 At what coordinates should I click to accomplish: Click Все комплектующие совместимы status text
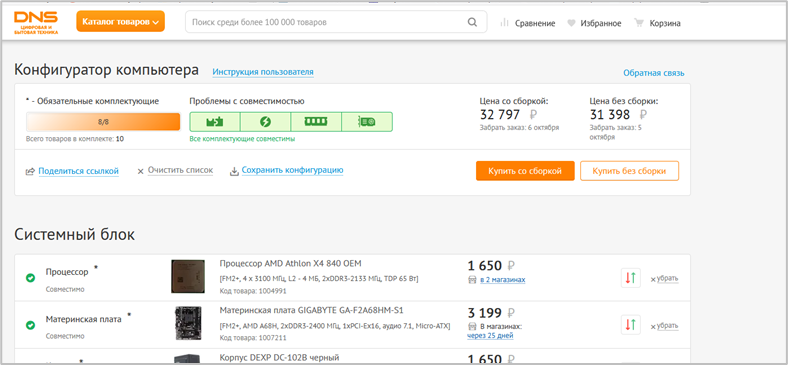point(242,139)
